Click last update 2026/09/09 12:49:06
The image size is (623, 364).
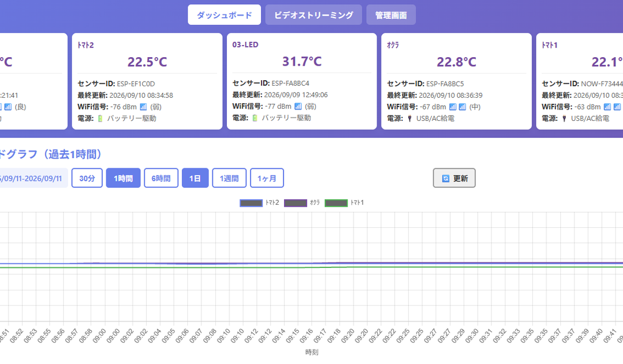296,95
